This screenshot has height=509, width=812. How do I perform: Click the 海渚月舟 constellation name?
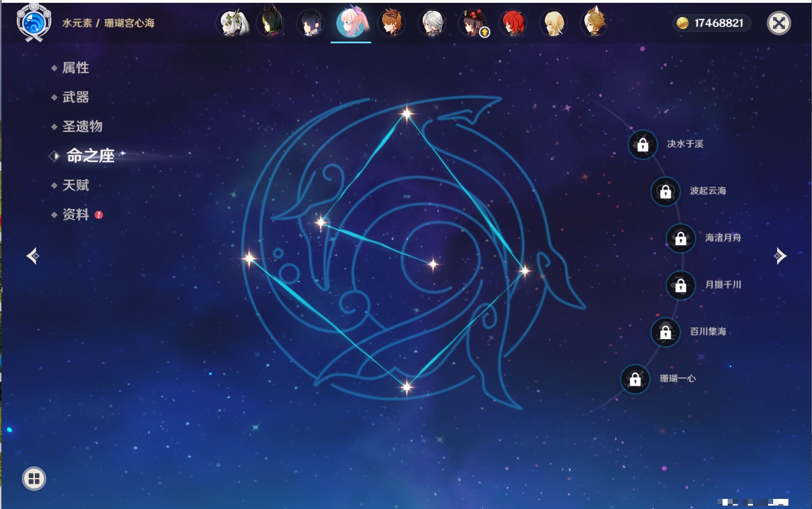723,237
